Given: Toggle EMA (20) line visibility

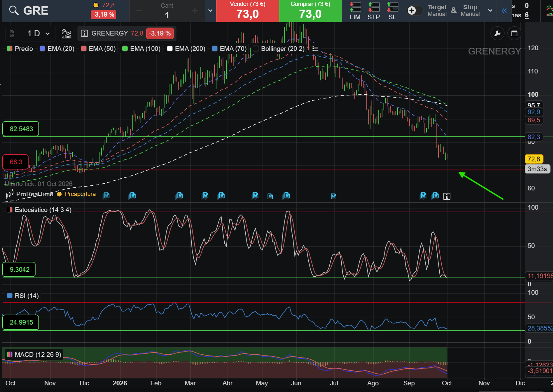Looking at the screenshot, I should coord(57,49).
